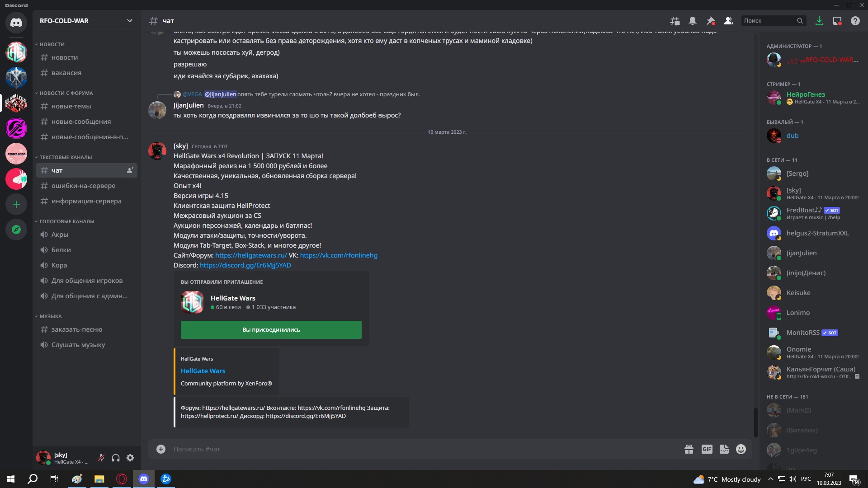868x488 pixels.
Task: Toggle the member list icon
Action: 729,21
